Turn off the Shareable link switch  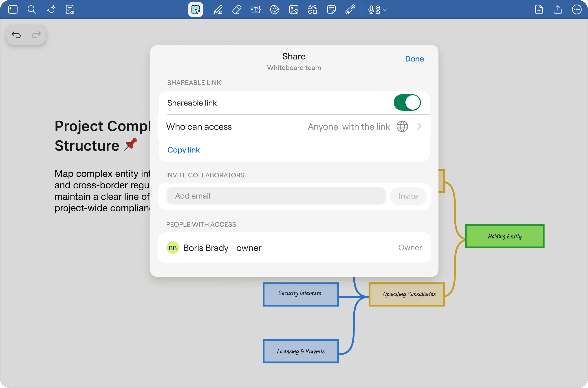point(407,102)
